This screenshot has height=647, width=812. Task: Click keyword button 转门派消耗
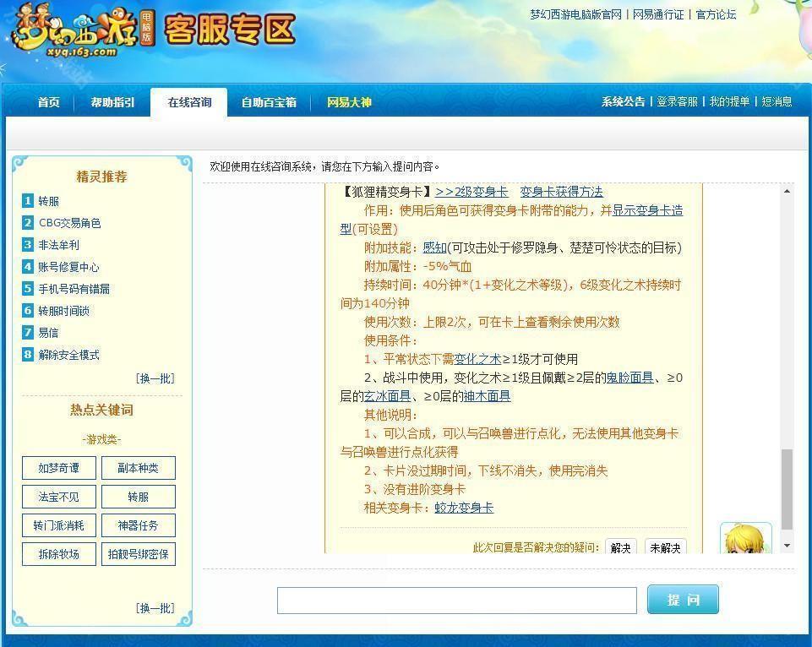click(x=59, y=525)
